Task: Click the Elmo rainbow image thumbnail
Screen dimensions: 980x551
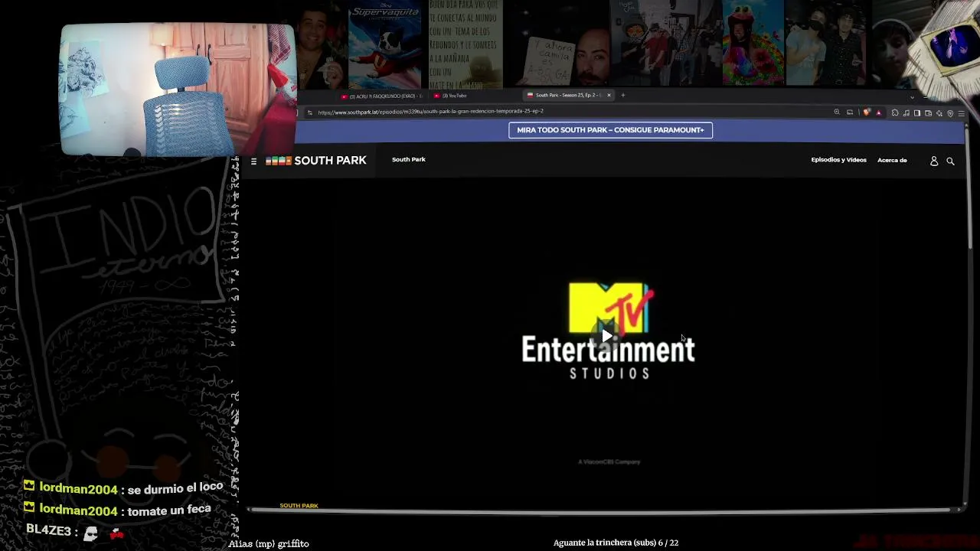Action: [x=753, y=43]
